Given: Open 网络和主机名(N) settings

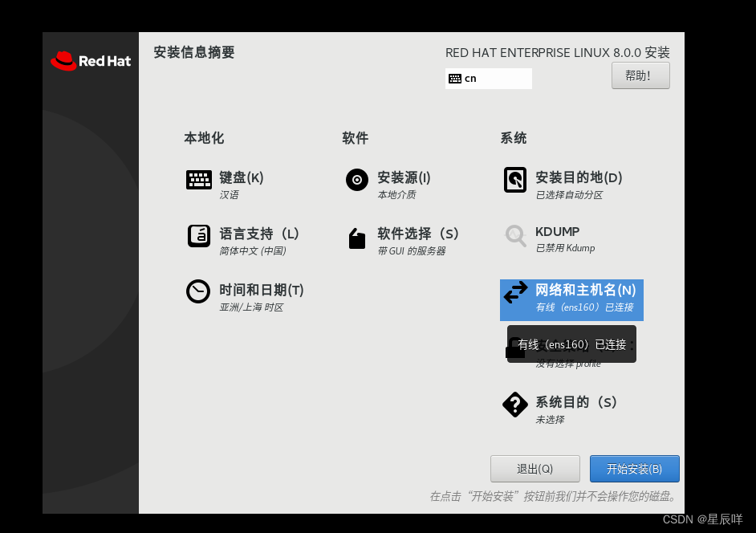Looking at the screenshot, I should pos(586,290).
